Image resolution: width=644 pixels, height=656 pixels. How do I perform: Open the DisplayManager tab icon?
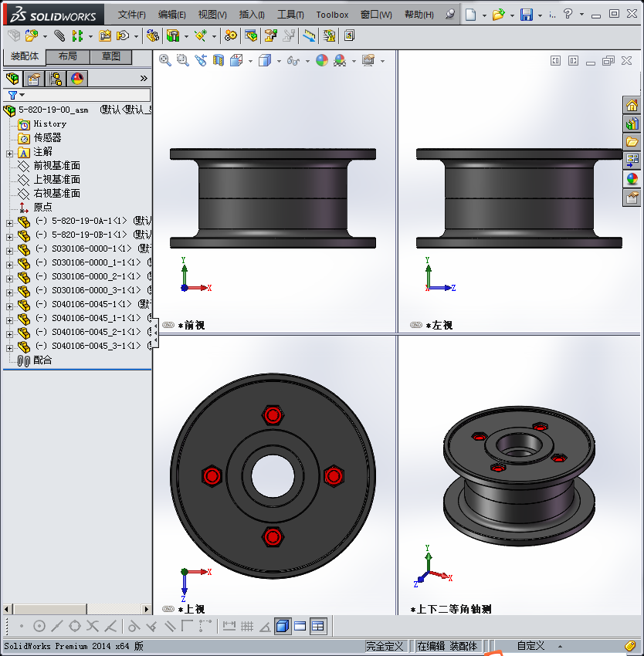(x=77, y=79)
